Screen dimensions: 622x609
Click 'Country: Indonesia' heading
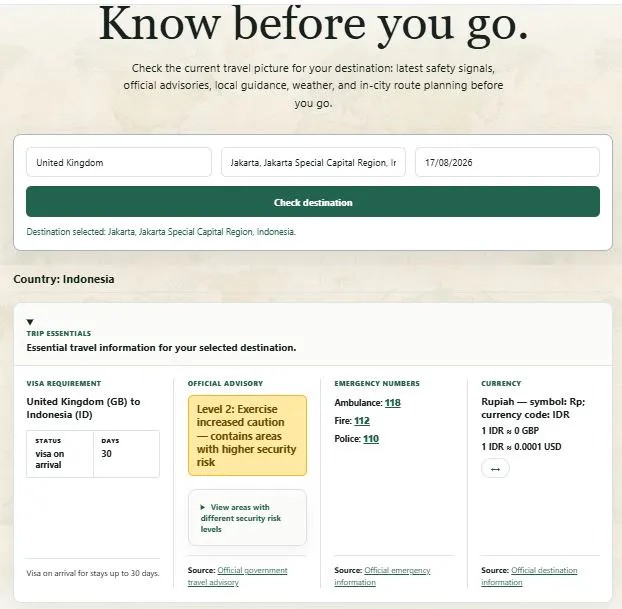click(64, 279)
